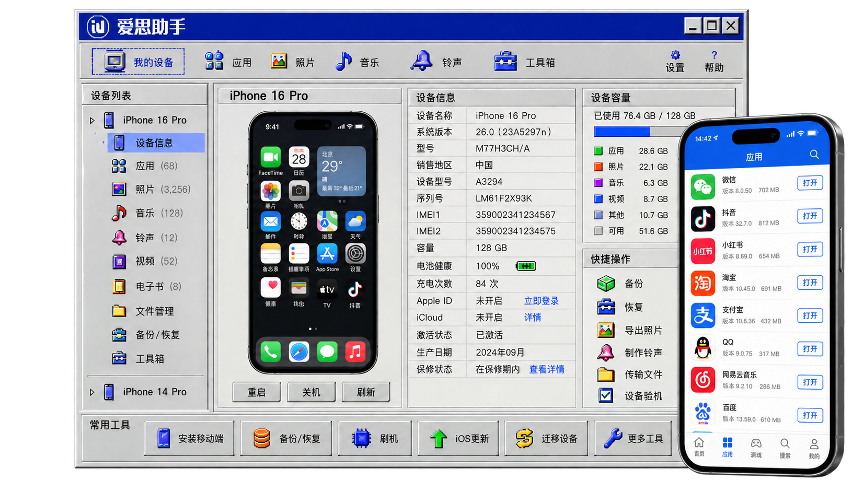
Task: Click the 刷机 chip icon
Action: pyautogui.click(x=361, y=438)
